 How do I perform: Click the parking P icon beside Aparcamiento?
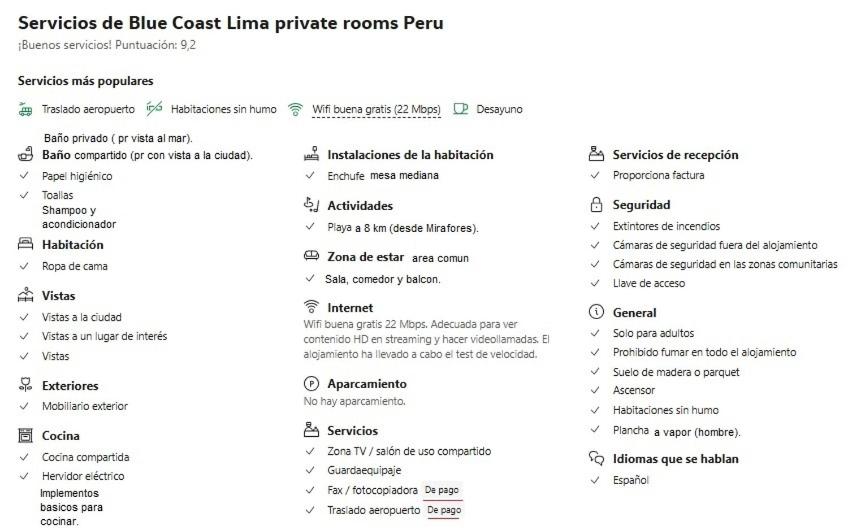click(311, 383)
